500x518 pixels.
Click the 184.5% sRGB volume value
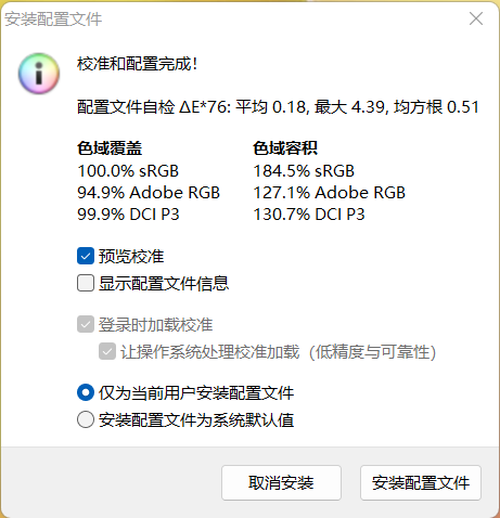tap(304, 171)
